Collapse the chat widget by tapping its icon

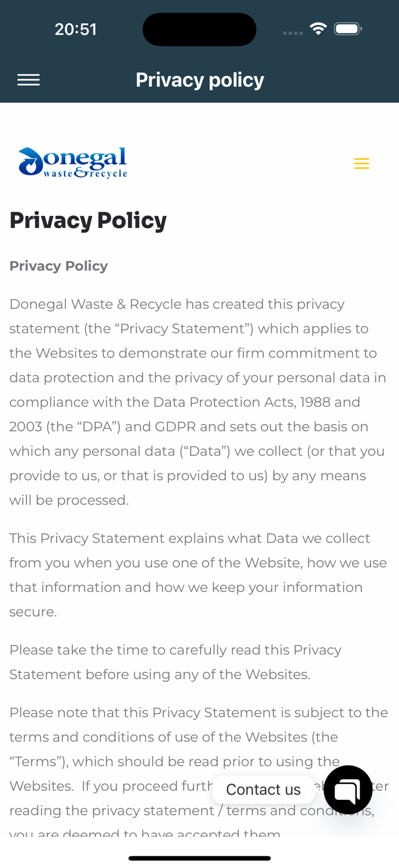[x=348, y=789]
